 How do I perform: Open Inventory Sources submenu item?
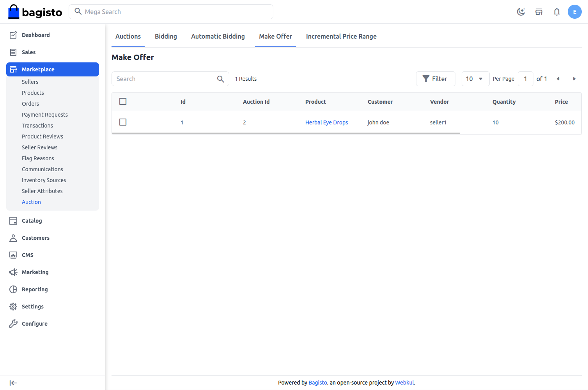click(44, 180)
